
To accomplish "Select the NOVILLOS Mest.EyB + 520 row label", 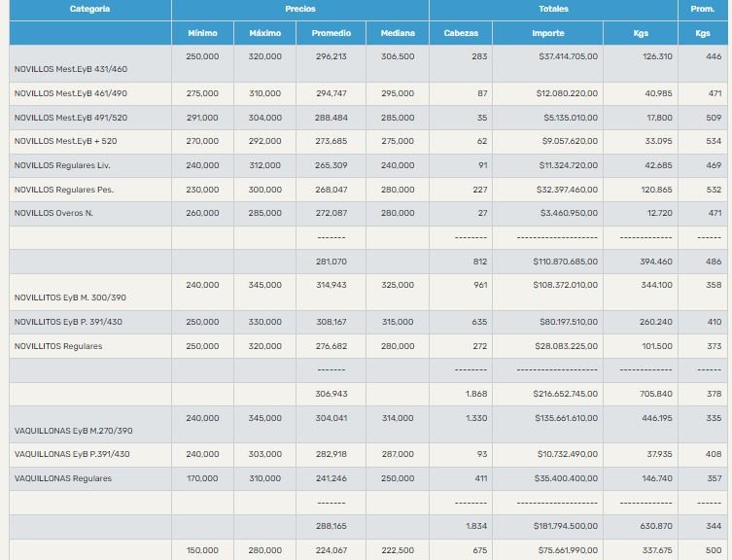I will point(66,141).
